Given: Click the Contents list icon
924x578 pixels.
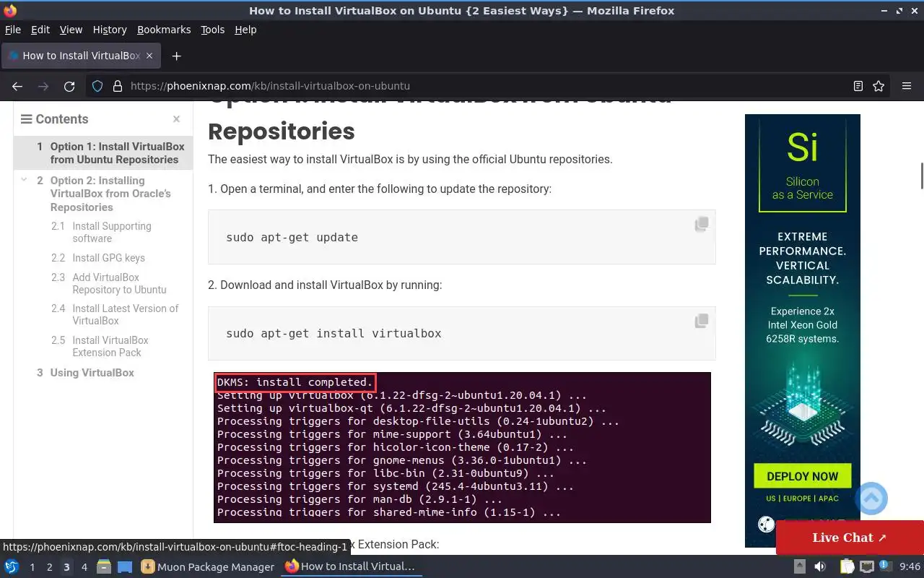Looking at the screenshot, I should coord(26,119).
